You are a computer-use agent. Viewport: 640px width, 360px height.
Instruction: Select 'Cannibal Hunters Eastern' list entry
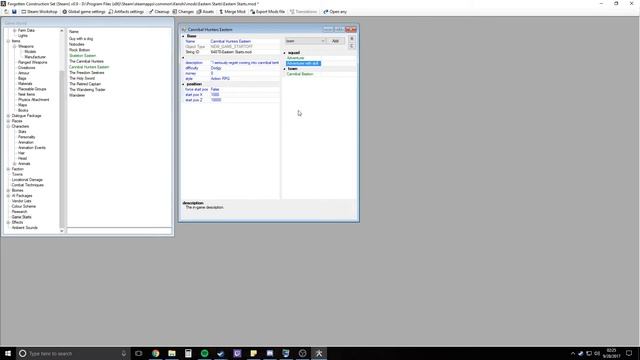89,67
